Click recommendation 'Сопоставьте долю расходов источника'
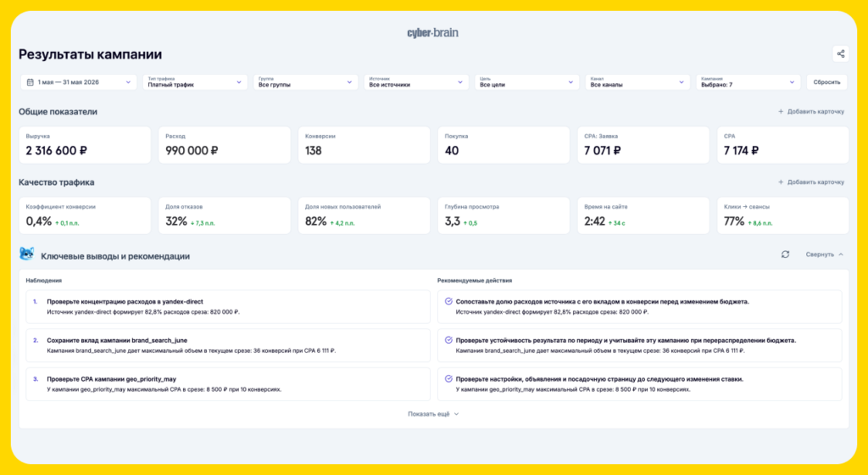The width and height of the screenshot is (868, 475). (x=639, y=307)
